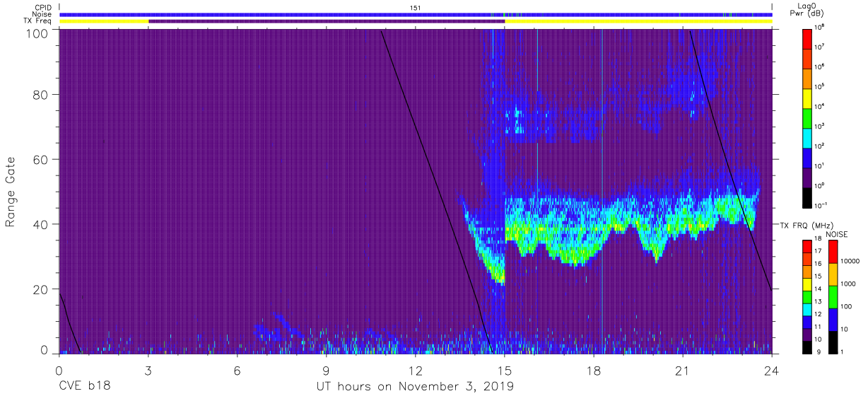Click the cyan segment of power colorbar

pyautogui.click(x=807, y=137)
